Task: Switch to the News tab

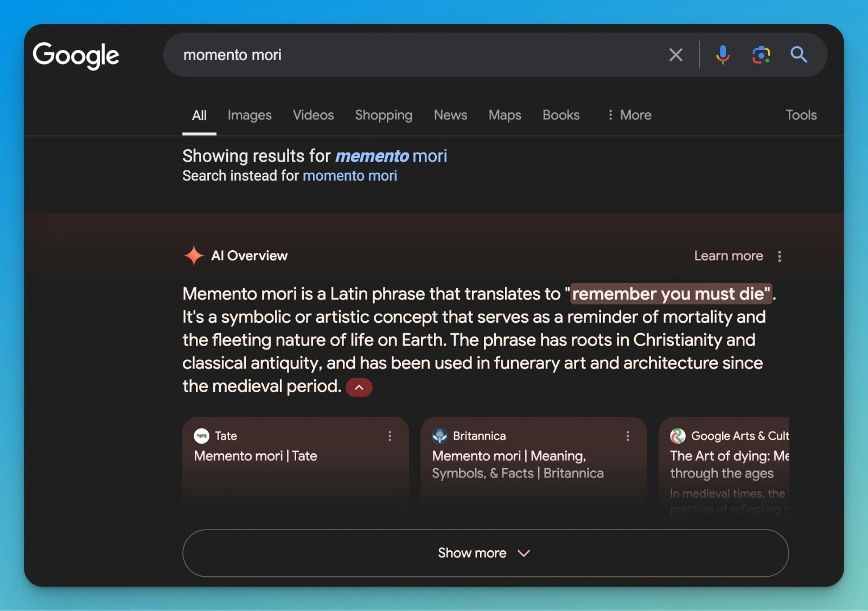Action: [x=450, y=115]
